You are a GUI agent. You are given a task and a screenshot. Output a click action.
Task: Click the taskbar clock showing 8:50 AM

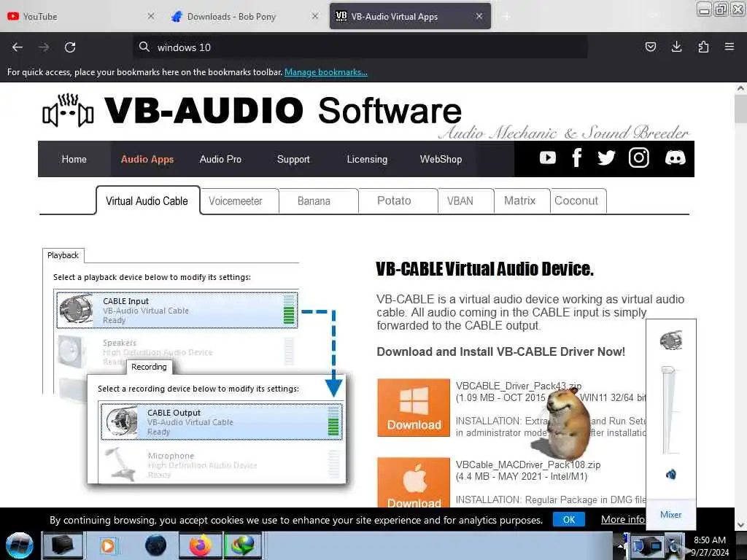click(x=710, y=545)
